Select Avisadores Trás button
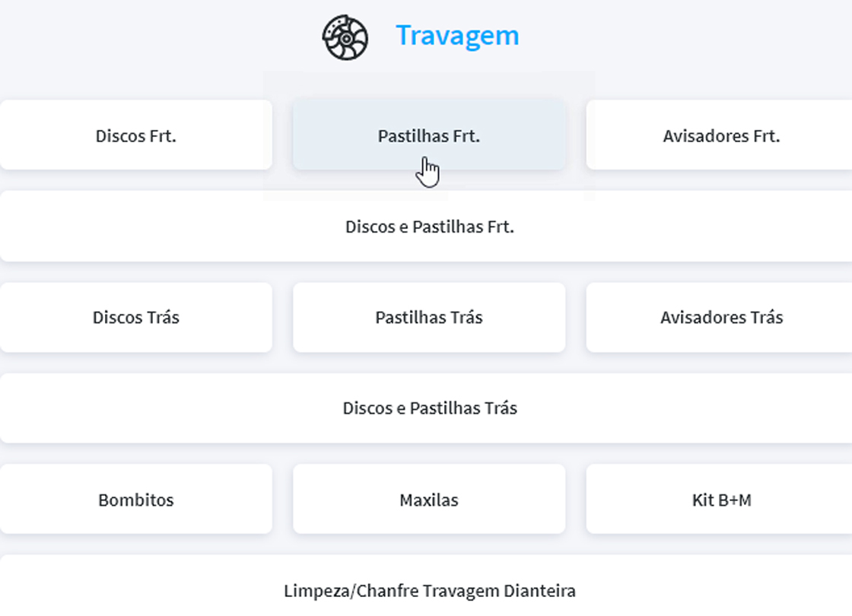 pos(721,317)
